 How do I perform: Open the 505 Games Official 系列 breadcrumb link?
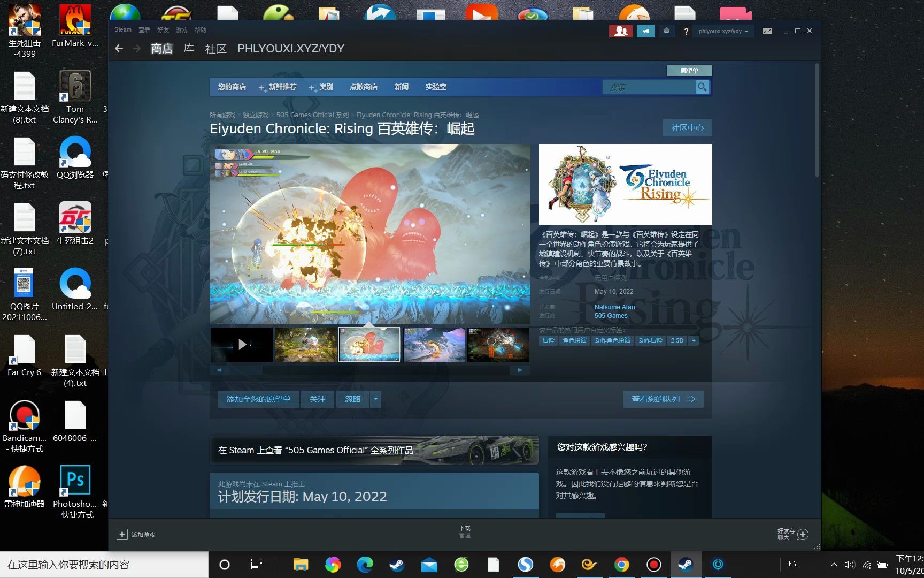click(x=312, y=115)
